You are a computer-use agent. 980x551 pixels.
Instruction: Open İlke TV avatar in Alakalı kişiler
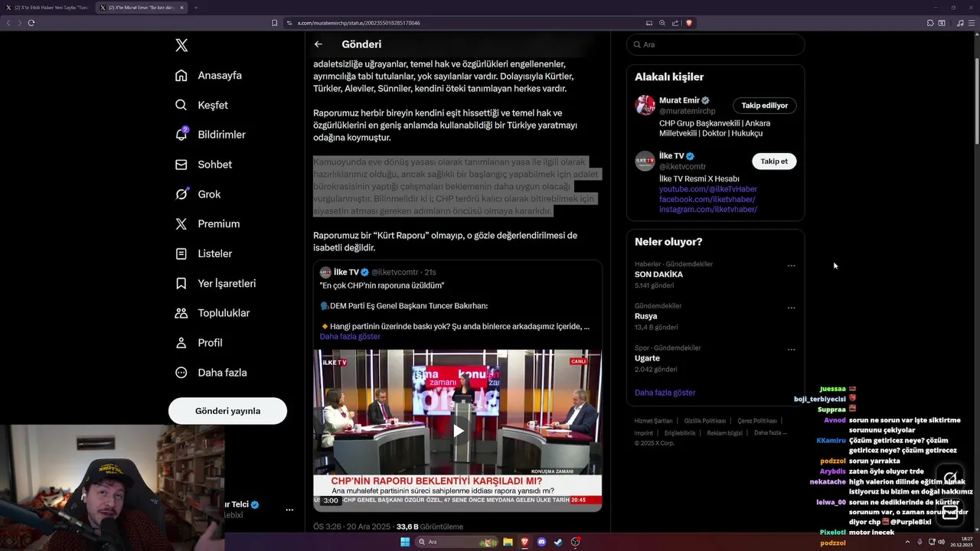click(645, 161)
